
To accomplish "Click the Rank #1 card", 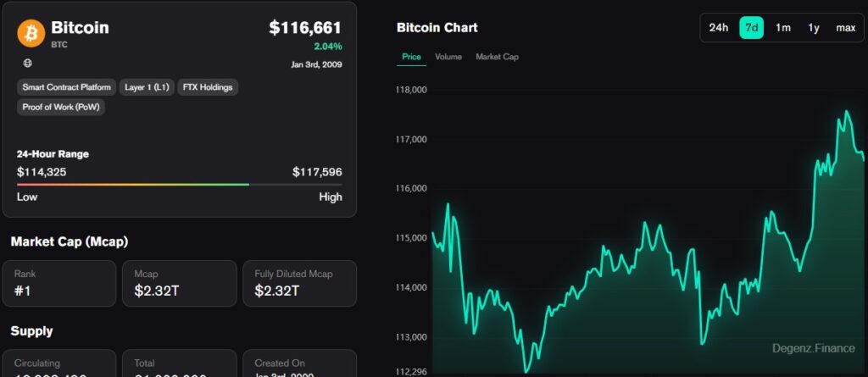I will point(59,284).
